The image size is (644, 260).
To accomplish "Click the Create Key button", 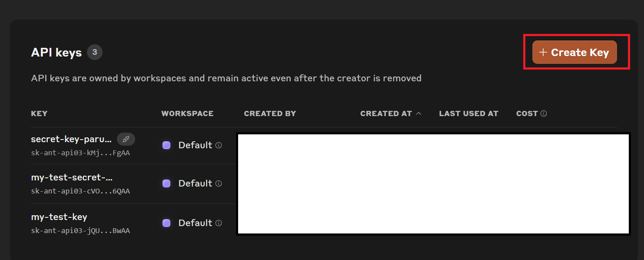I will coord(574,52).
